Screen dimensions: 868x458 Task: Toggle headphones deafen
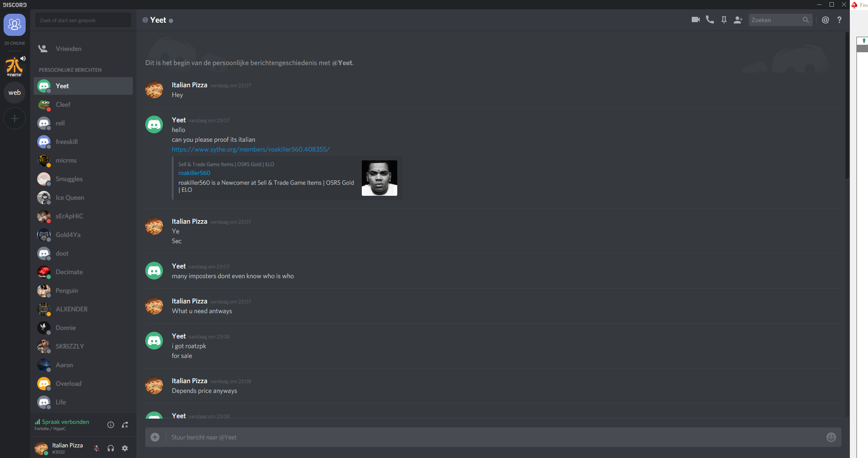[x=111, y=448]
